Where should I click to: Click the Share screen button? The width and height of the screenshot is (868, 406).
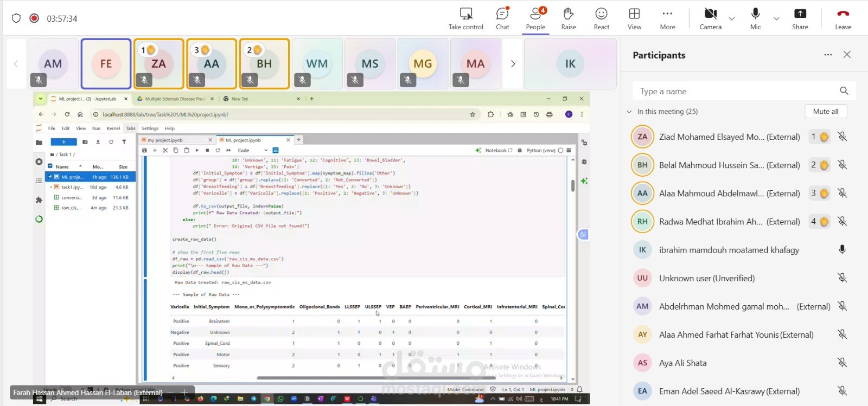[800, 18]
